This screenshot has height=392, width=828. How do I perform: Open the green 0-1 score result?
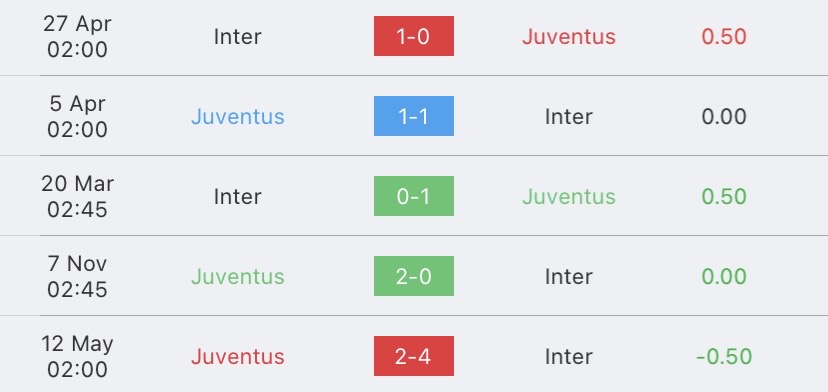[x=413, y=196]
